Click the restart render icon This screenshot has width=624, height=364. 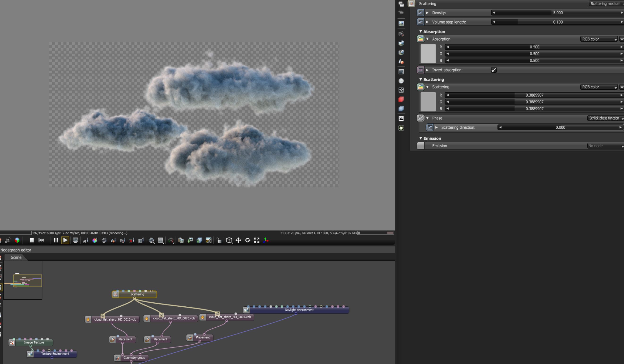pos(41,240)
